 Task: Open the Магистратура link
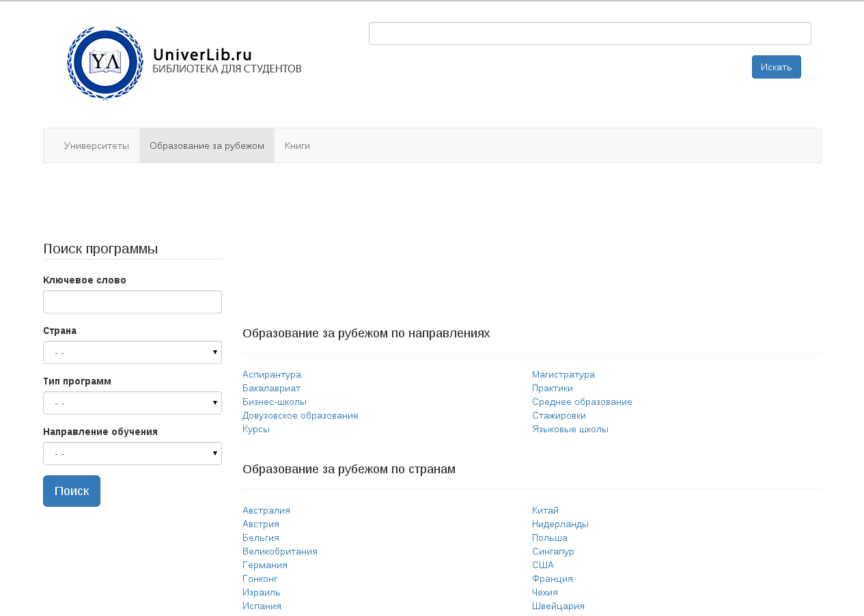(x=563, y=374)
